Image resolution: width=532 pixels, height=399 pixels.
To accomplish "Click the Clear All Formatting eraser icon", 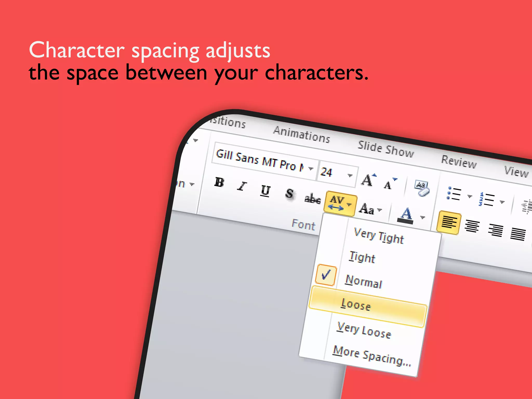I will [422, 189].
